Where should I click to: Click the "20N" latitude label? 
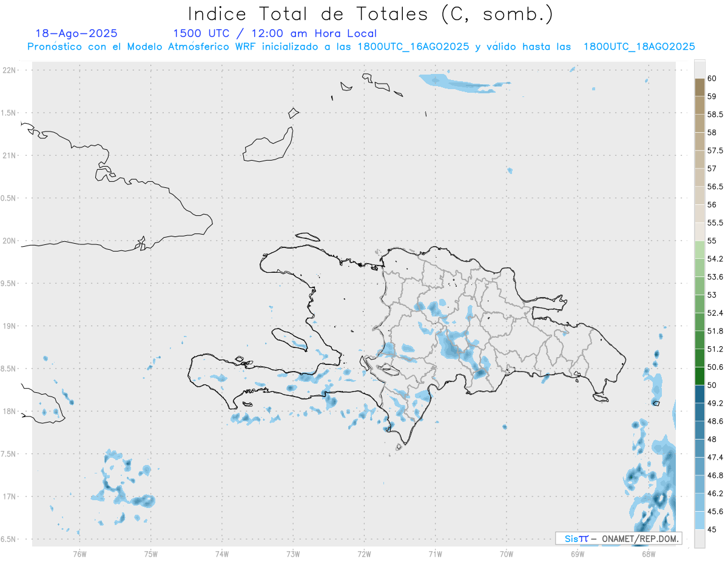click(x=10, y=241)
